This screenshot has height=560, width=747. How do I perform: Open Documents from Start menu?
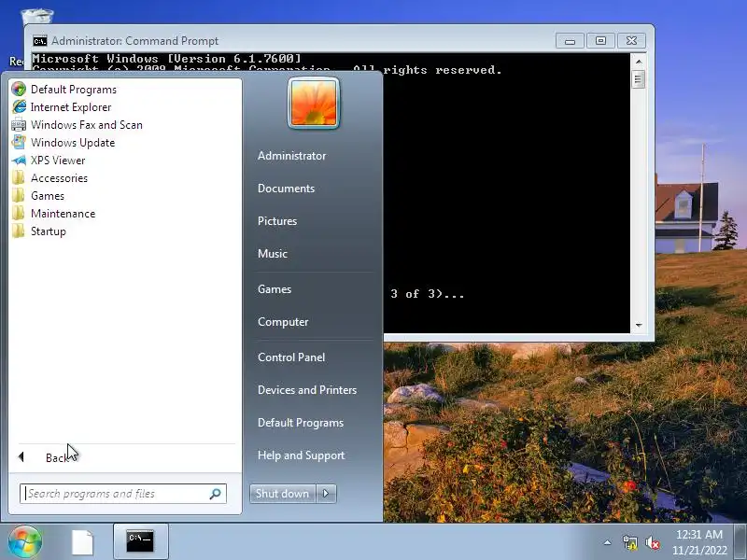point(286,189)
